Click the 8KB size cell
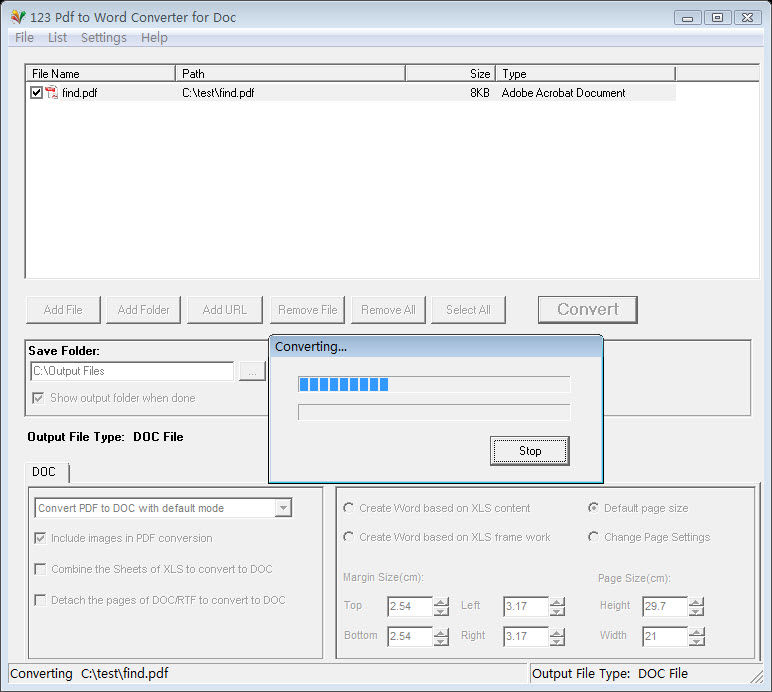 (x=480, y=93)
